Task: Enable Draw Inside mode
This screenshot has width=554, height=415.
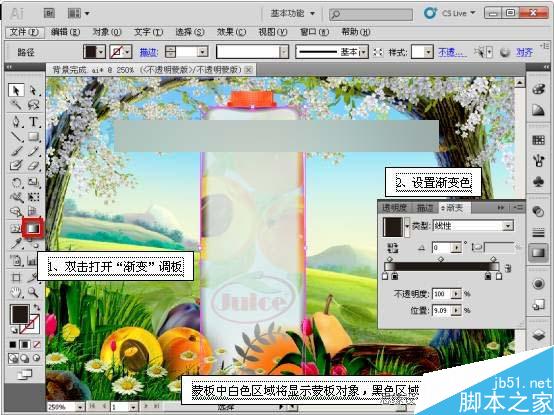Action: point(36,358)
